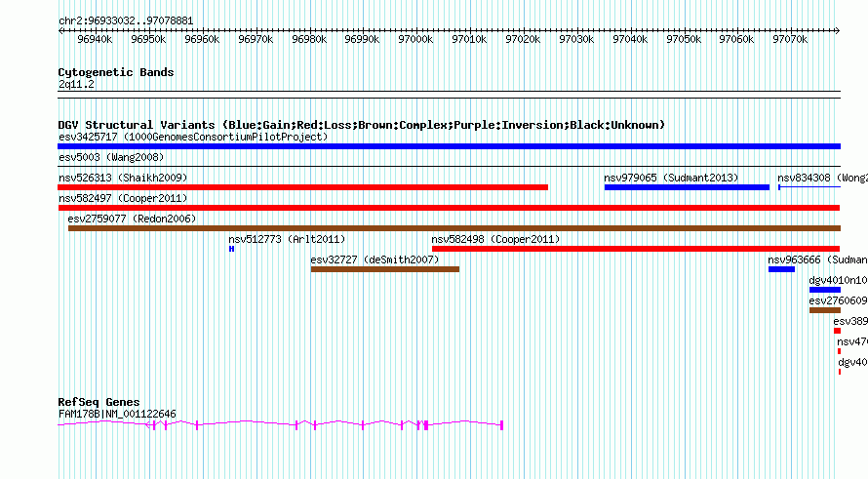Click the brown esv2760609 bar

825,310
